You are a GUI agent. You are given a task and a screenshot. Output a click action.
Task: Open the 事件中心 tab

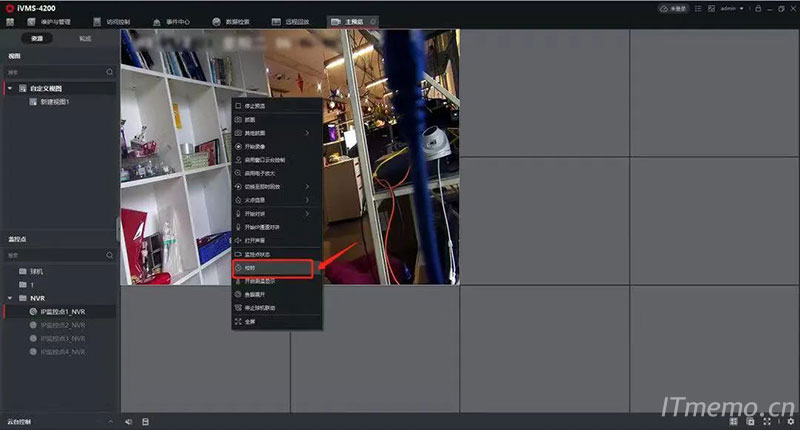[x=172, y=20]
